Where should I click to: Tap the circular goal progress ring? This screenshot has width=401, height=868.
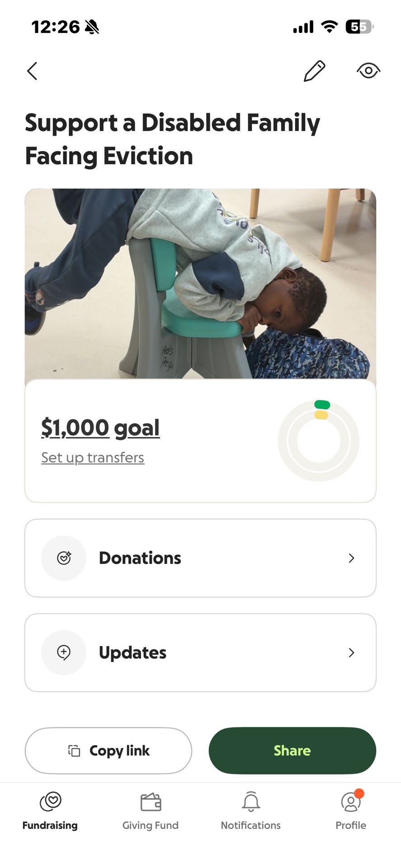click(x=319, y=441)
